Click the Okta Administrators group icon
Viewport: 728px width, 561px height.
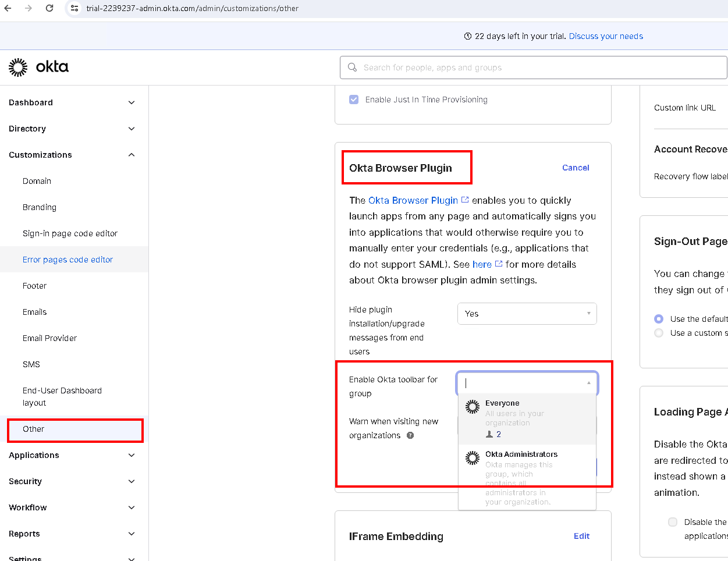(473, 458)
